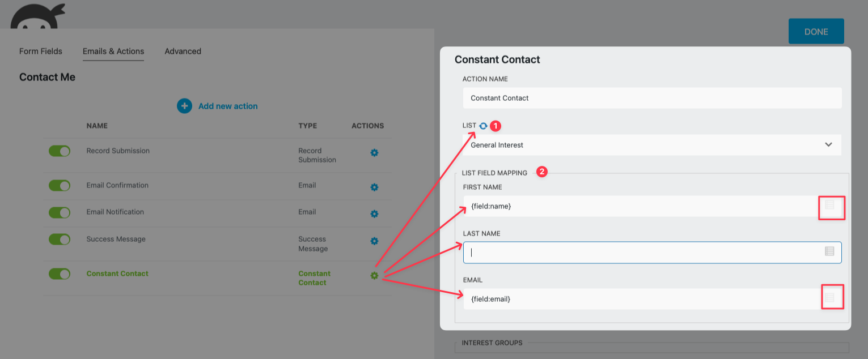
Task: Click the Add new action link
Action: (228, 106)
